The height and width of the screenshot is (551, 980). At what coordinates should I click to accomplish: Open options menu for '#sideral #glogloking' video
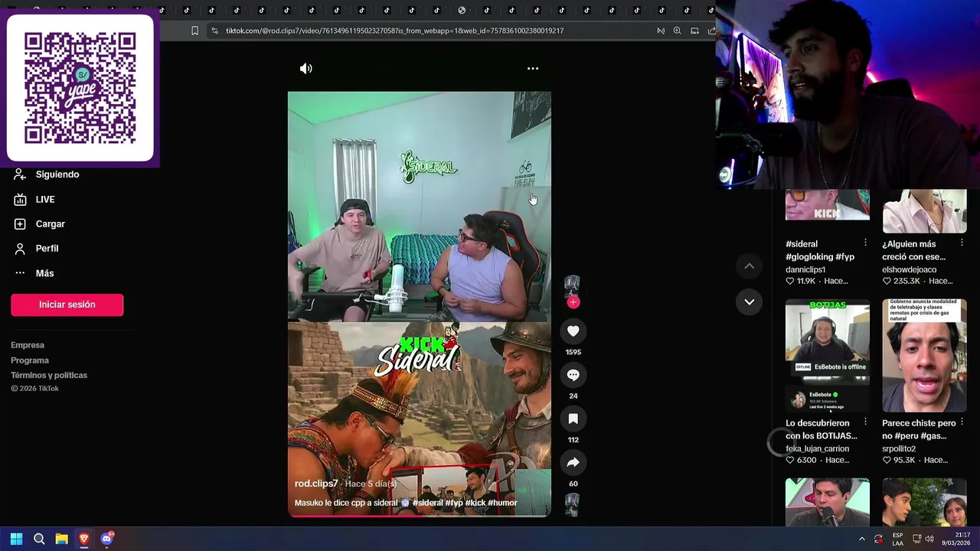click(x=865, y=243)
